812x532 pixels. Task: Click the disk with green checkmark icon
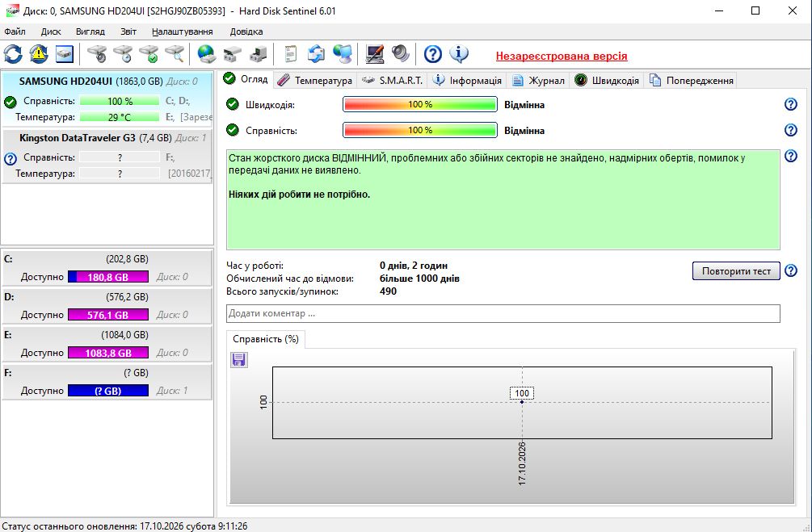point(149,54)
